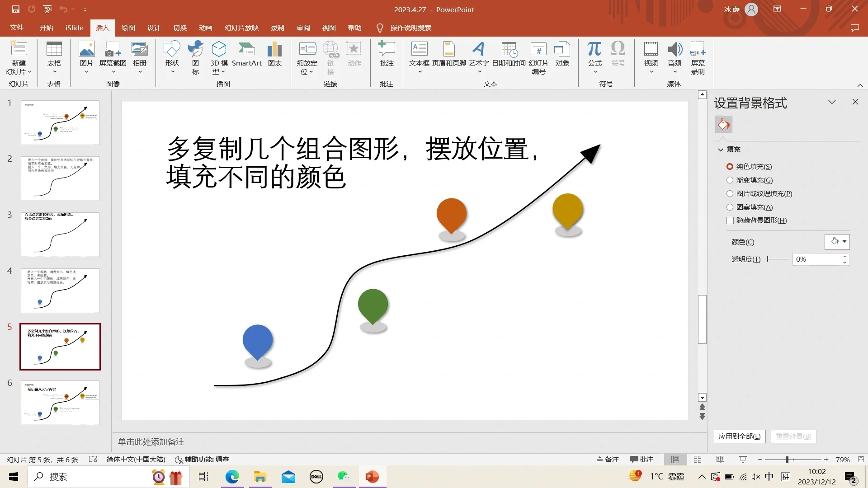Switch to the 设计 ribbon tab
Image resolution: width=868 pixels, height=488 pixels.
[x=154, y=28]
